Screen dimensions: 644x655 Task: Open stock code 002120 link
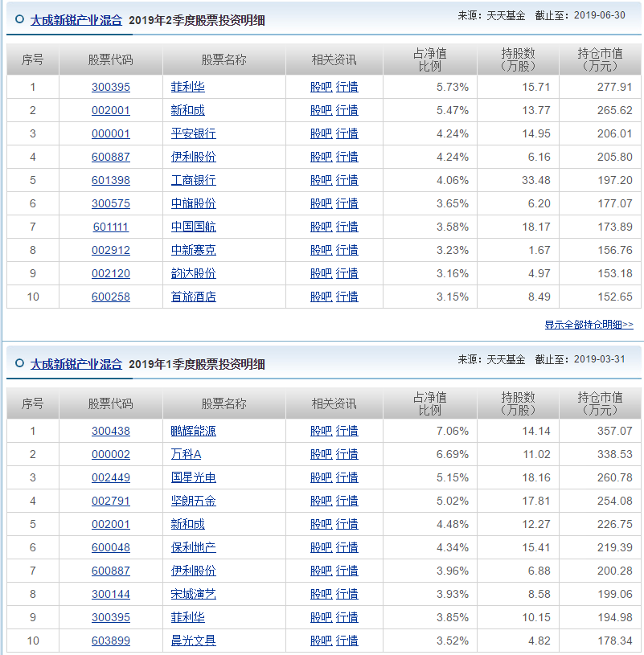(x=111, y=273)
